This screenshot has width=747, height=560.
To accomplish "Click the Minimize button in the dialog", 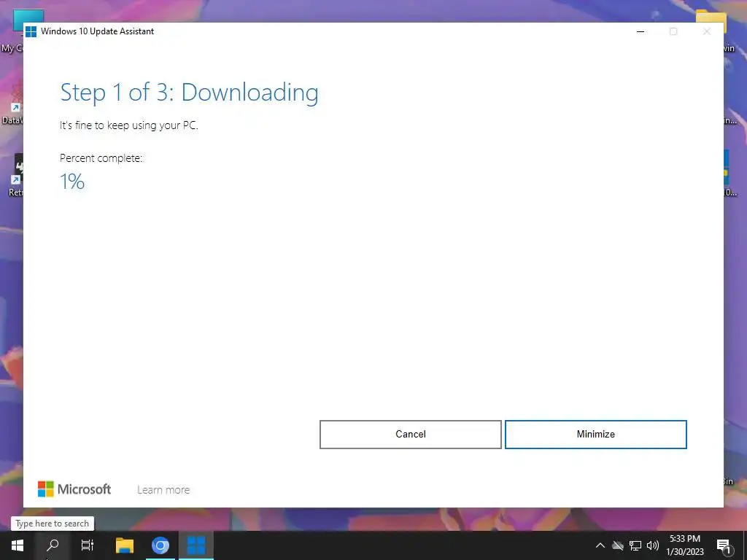I will pos(595,435).
